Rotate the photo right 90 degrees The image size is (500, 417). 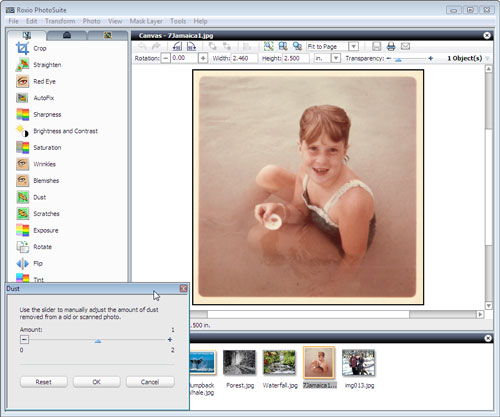(191, 46)
